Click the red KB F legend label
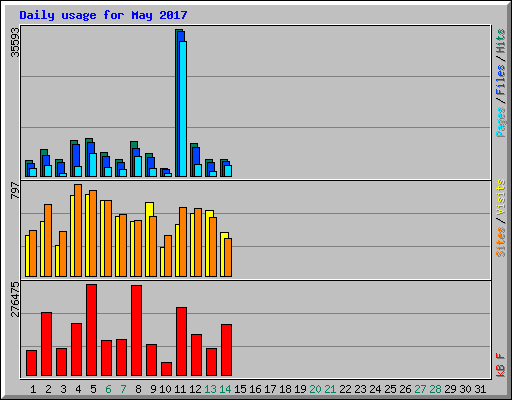The image size is (512, 400). (x=501, y=365)
